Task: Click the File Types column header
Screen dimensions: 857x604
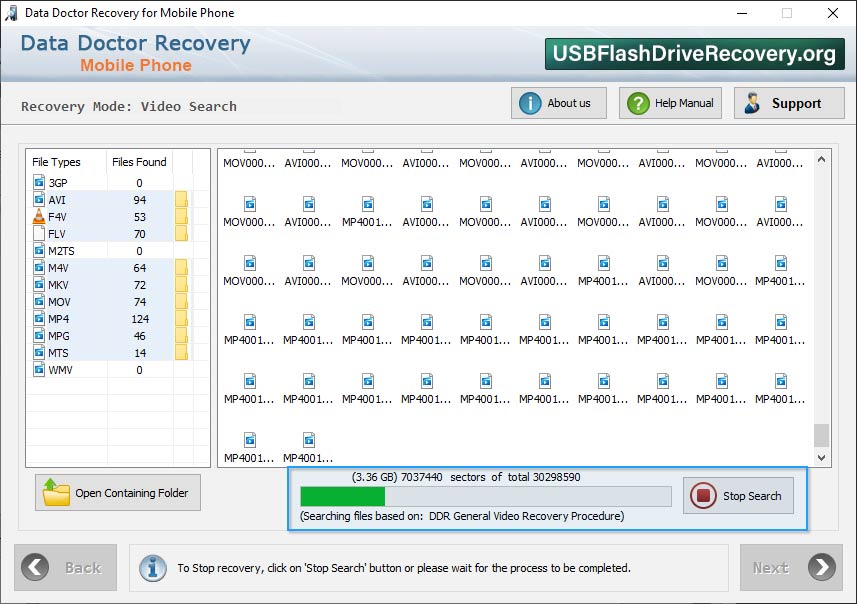Action: click(56, 162)
